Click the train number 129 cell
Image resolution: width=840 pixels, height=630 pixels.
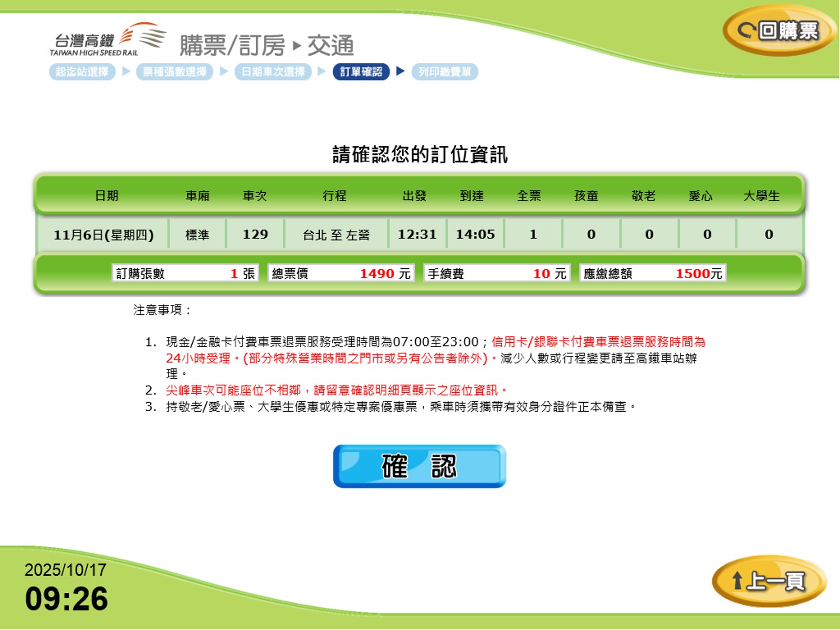point(255,234)
